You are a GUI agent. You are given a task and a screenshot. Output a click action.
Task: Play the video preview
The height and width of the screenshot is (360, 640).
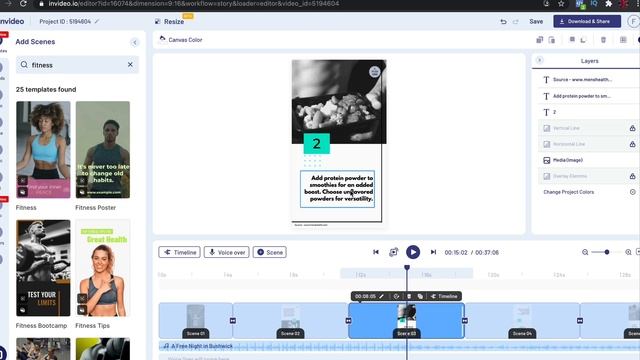[413, 252]
